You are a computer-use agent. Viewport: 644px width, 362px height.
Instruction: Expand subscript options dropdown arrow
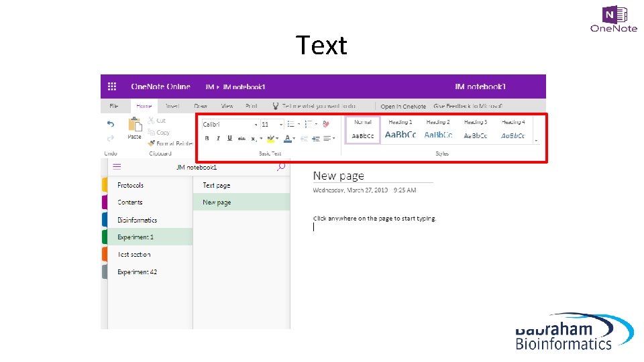coord(261,139)
